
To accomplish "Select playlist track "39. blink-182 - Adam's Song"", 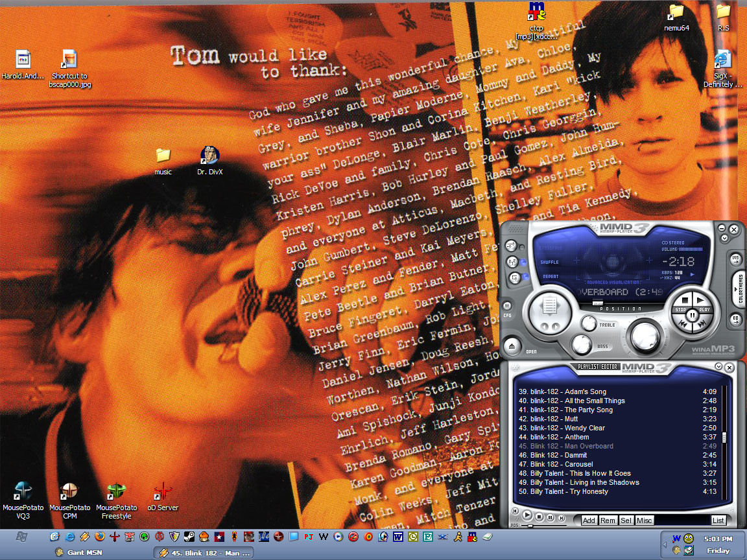I will [617, 391].
